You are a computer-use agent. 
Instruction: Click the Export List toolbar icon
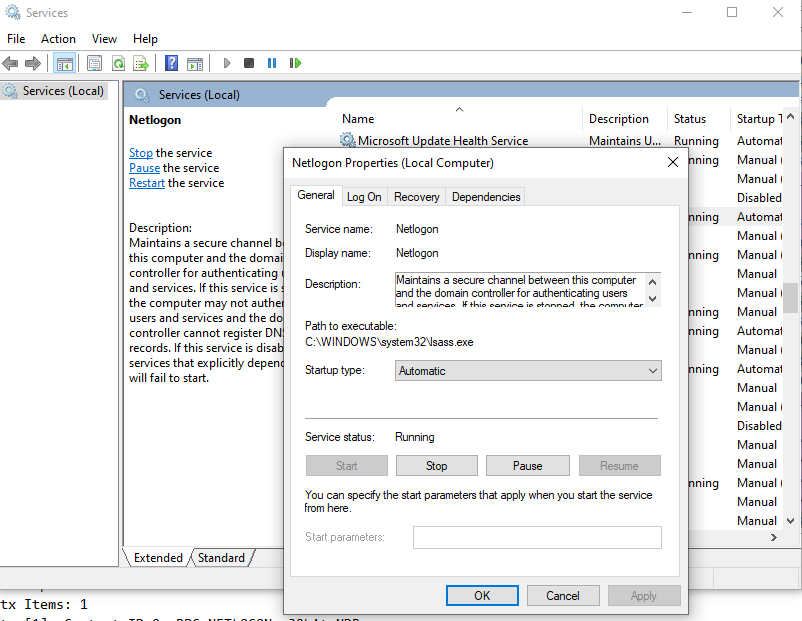[x=141, y=64]
